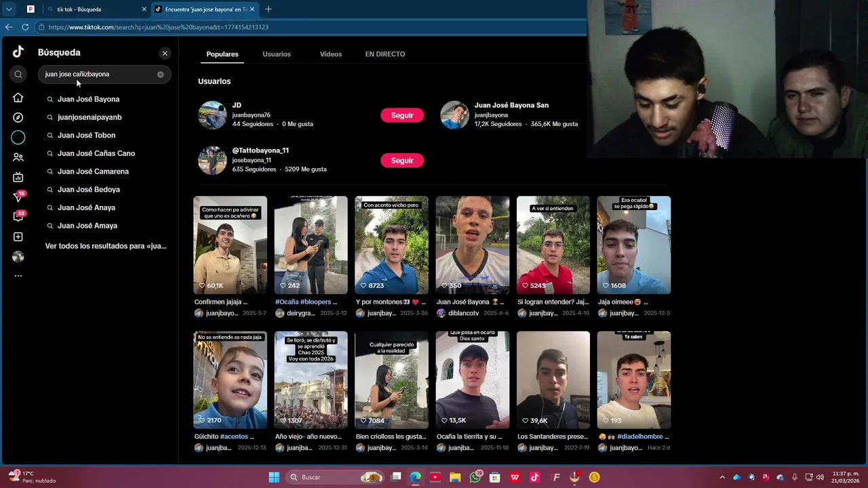Open Friends with the two-people icon
Viewport: 868px width, 488px height.
pyautogui.click(x=18, y=157)
